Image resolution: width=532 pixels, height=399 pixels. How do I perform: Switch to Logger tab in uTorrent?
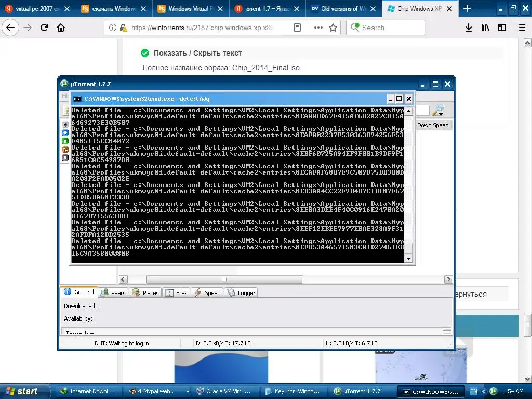pos(241,292)
